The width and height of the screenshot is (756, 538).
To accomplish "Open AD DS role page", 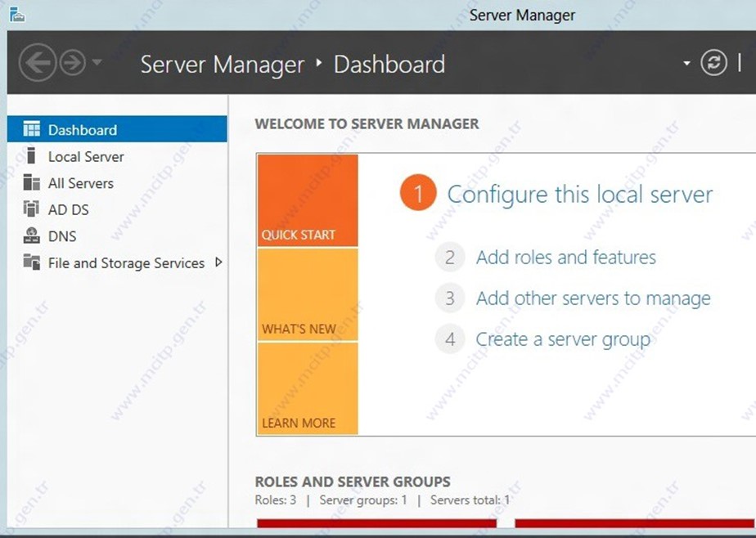I will tap(117, 209).
